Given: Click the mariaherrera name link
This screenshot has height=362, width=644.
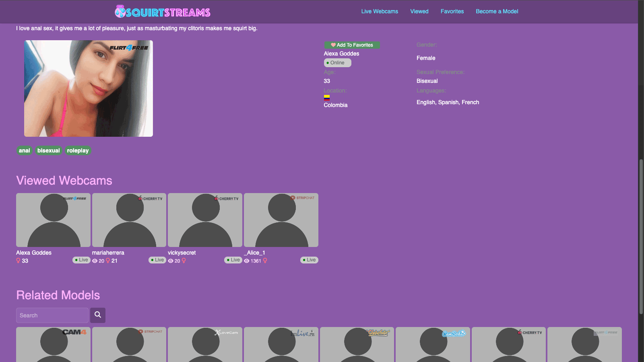Looking at the screenshot, I should pos(108,253).
